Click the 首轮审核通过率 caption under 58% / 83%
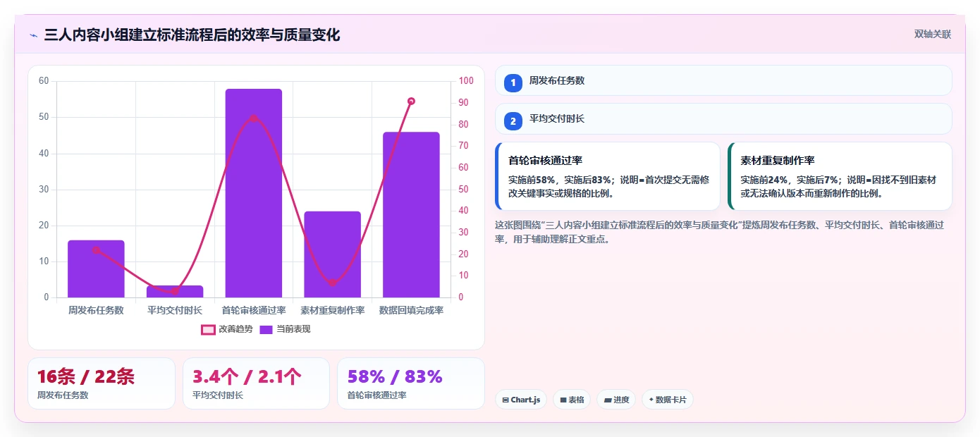This screenshot has width=980, height=437. [x=377, y=395]
